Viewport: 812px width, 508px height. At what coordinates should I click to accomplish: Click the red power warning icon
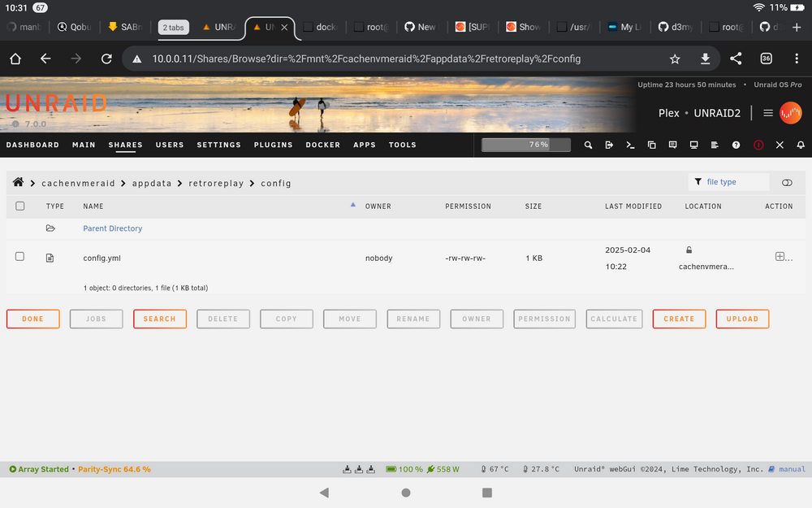(758, 145)
